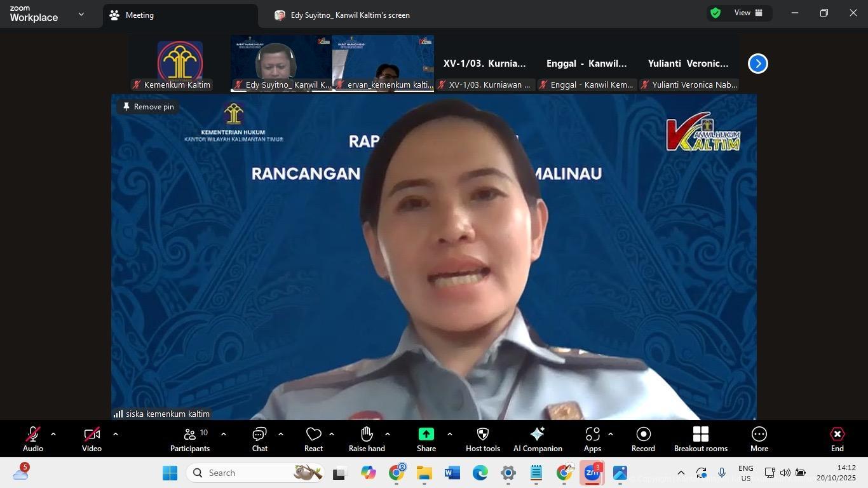
Task: Click the green Share screen button
Action: point(426,439)
